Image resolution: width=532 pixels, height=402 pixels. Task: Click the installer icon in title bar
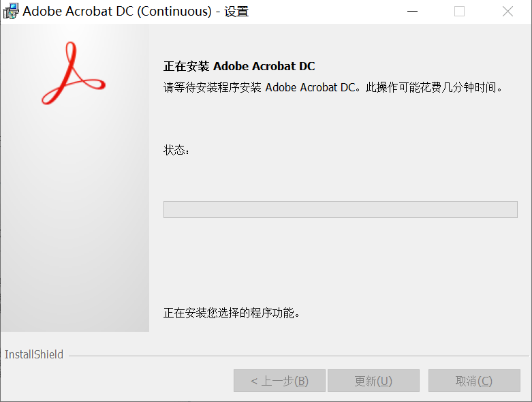click(11, 11)
